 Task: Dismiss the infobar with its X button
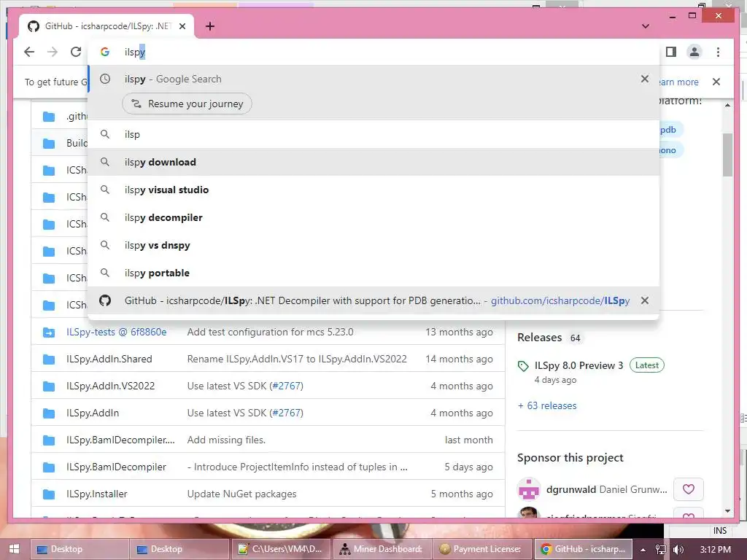point(716,82)
